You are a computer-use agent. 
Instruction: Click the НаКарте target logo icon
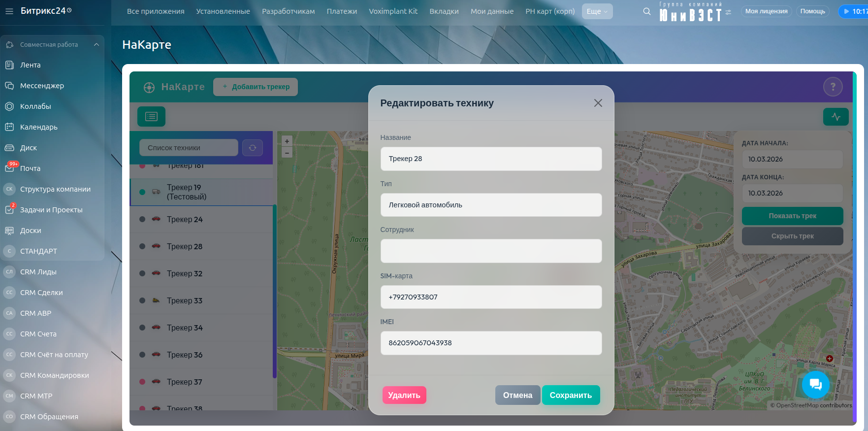pos(149,87)
